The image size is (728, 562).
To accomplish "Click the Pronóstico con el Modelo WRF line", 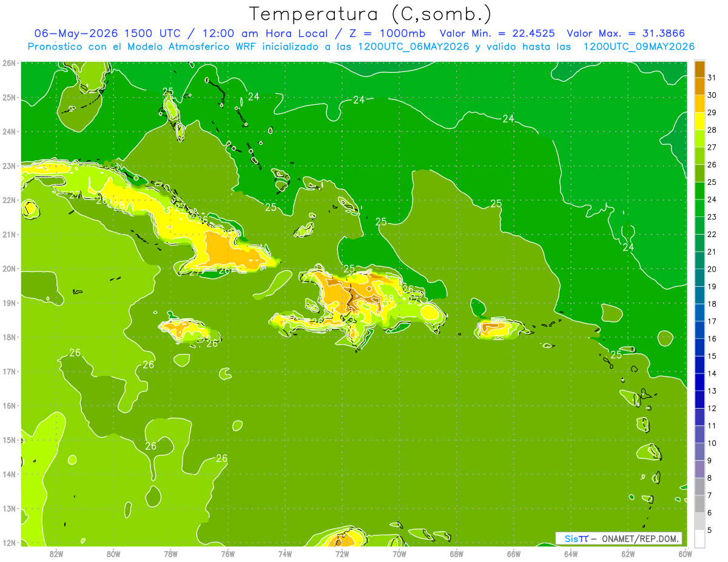I will point(361,47).
